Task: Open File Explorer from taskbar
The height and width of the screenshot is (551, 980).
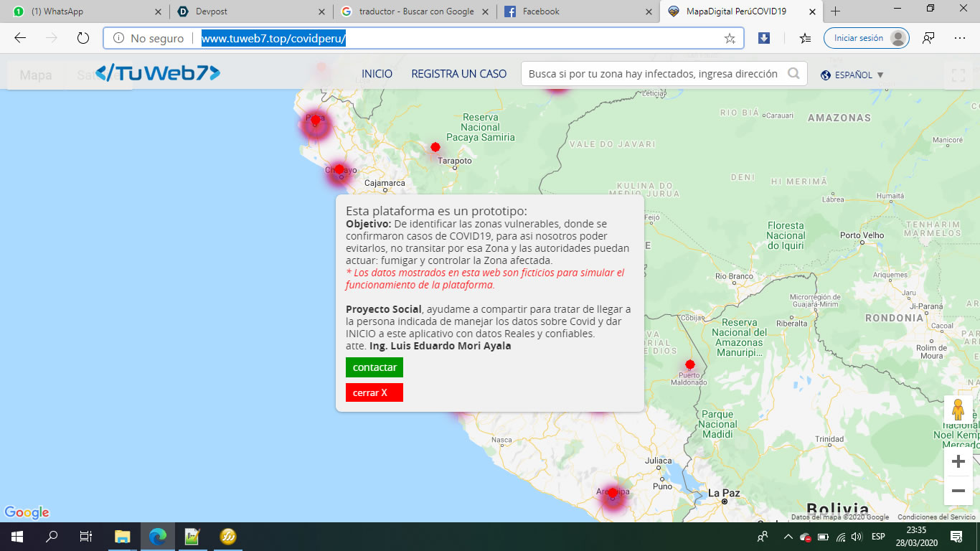Action: click(x=123, y=536)
